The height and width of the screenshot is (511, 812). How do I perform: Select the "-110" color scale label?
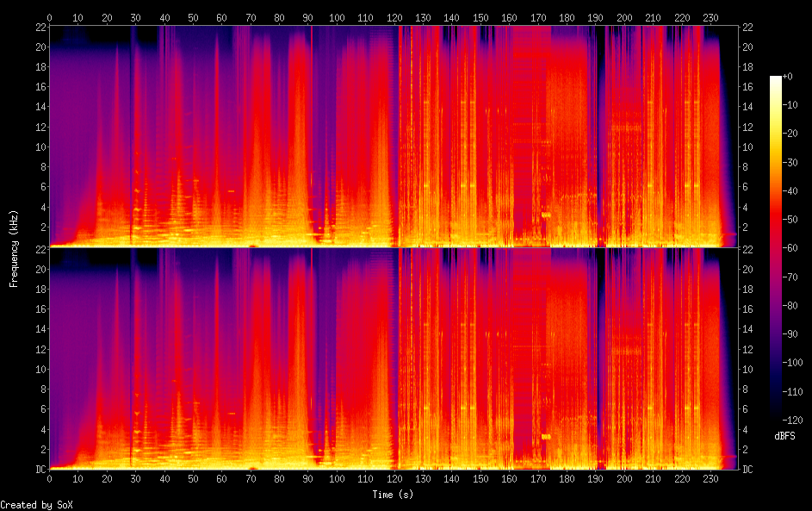point(793,392)
